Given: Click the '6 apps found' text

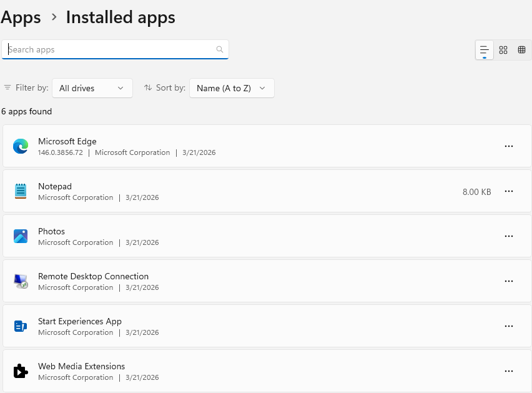Looking at the screenshot, I should coord(26,111).
